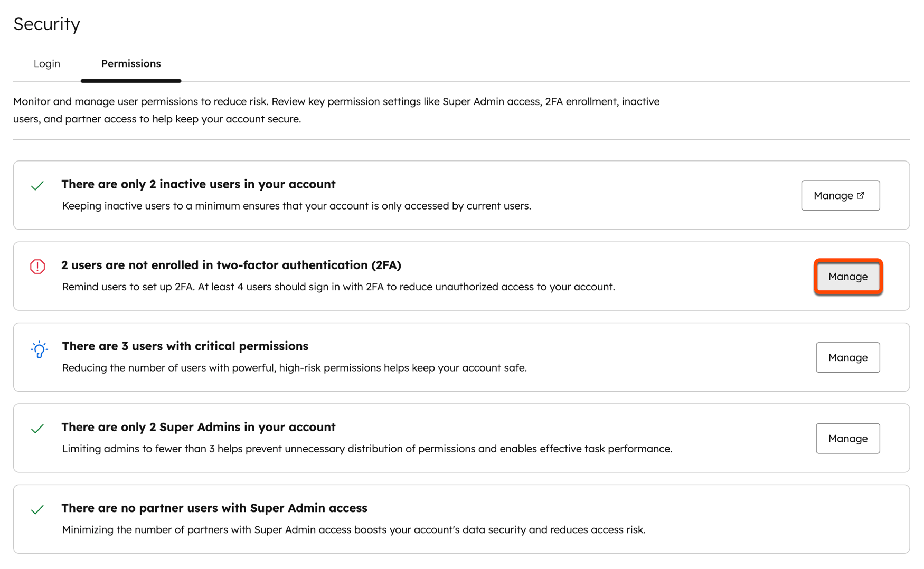Open Manage for Super Admins
The height and width of the screenshot is (569, 924).
point(847,438)
